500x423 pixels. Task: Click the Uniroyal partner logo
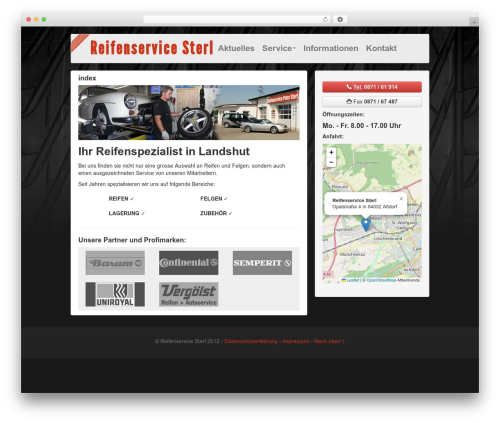click(x=115, y=294)
